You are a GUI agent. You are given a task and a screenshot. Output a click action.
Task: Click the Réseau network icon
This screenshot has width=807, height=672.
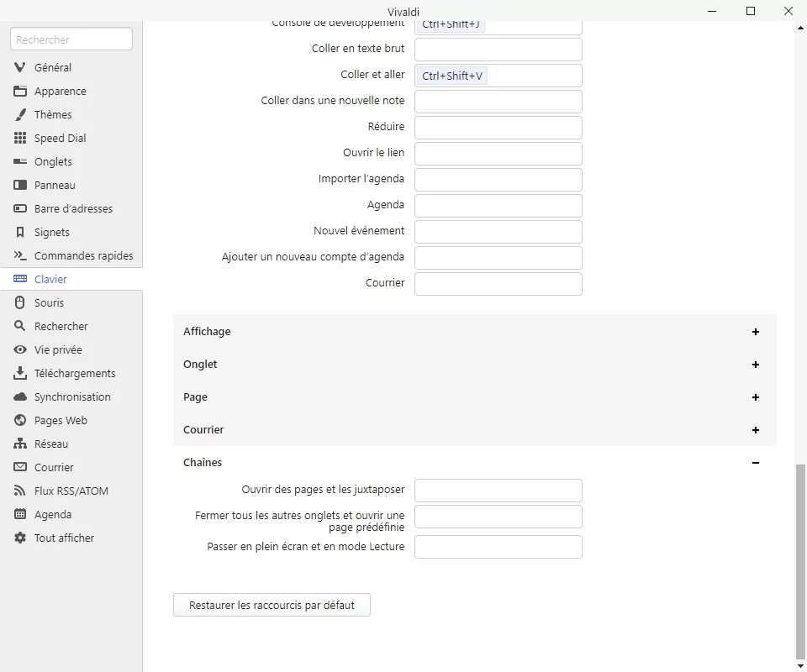click(x=20, y=444)
